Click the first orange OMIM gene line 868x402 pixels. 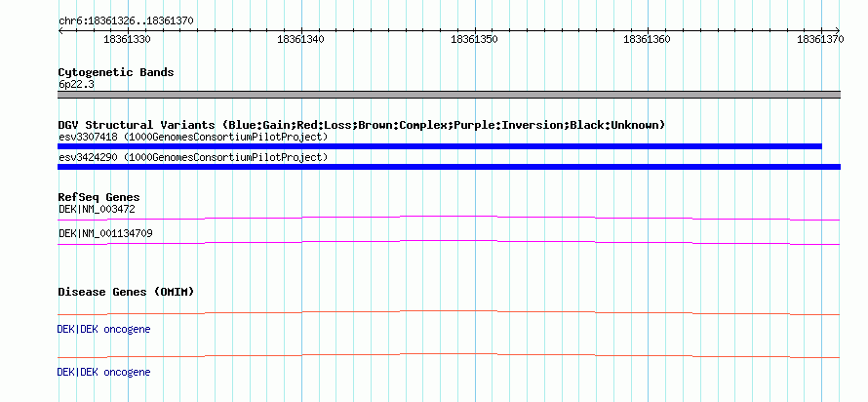pos(449,313)
